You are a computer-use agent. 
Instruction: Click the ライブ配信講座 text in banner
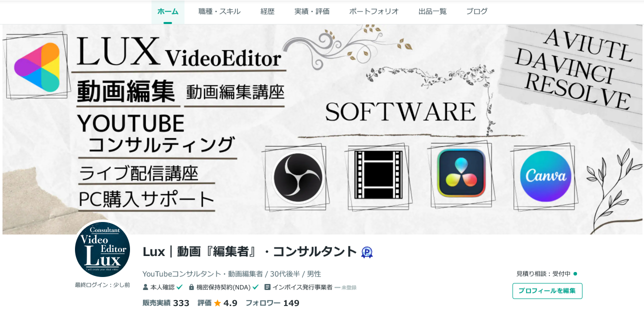[138, 173]
